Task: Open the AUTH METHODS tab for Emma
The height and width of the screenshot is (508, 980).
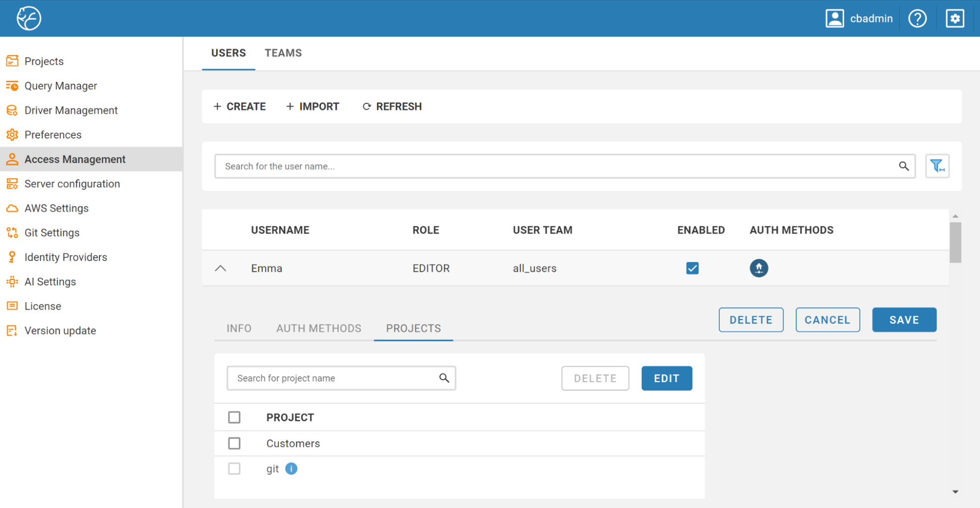Action: (319, 328)
